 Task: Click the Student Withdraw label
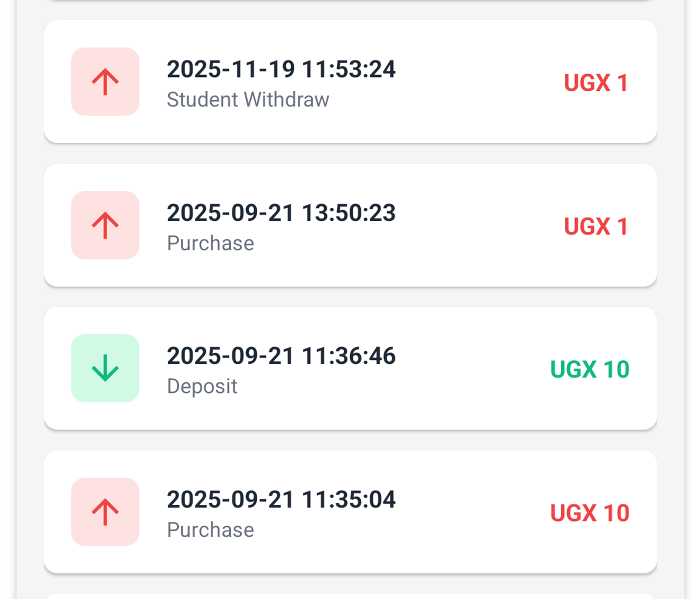(248, 99)
